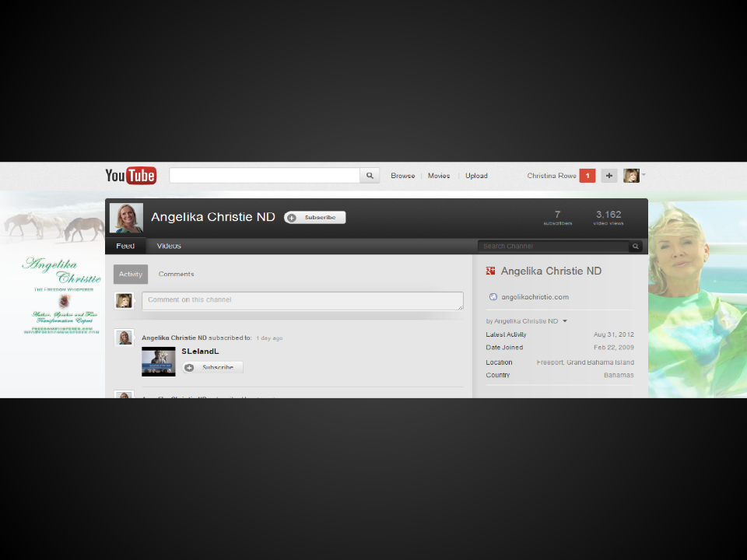Screen dimensions: 747x560
Task: Subscribe to Angelika Christie ND channel
Action: (x=315, y=218)
